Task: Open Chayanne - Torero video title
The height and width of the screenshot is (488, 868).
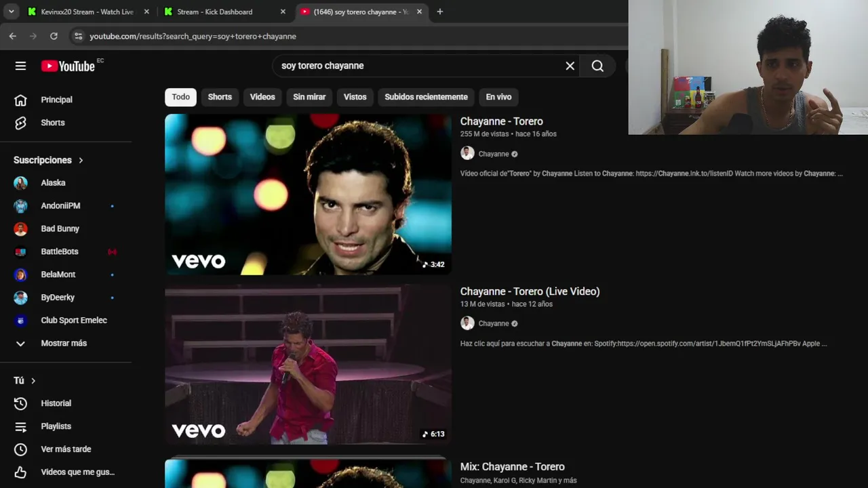Action: 502,121
